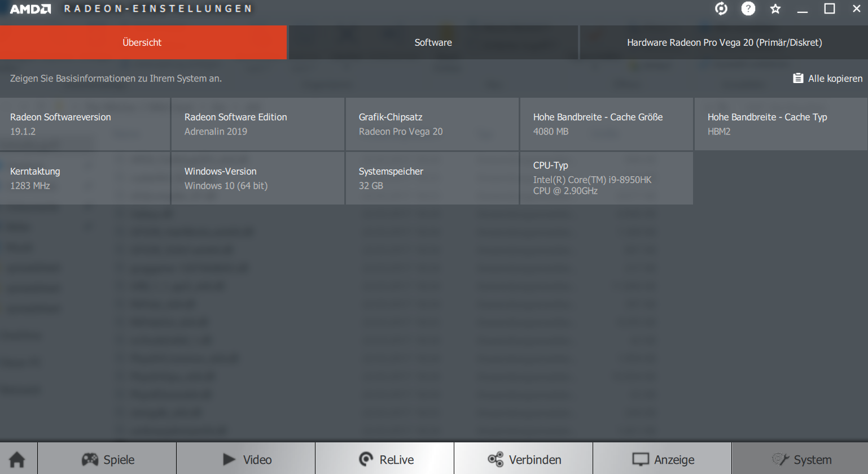Close the Radeon settings window
868x474 pixels.
pyautogui.click(x=856, y=8)
